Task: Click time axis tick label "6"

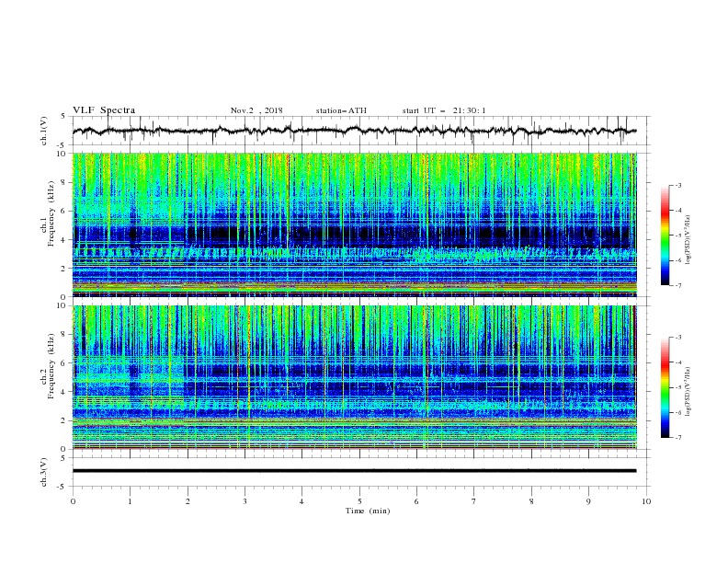Action: tap(416, 501)
